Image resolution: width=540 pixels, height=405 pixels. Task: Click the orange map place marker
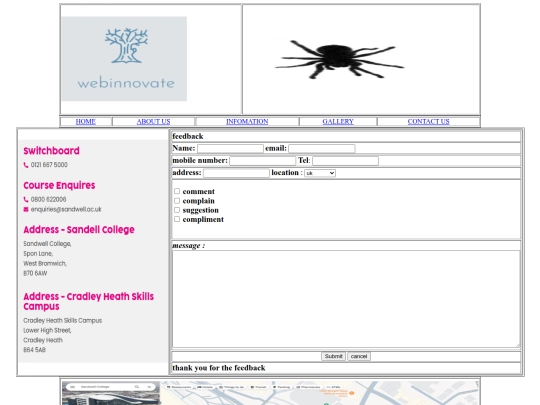[x=352, y=393]
